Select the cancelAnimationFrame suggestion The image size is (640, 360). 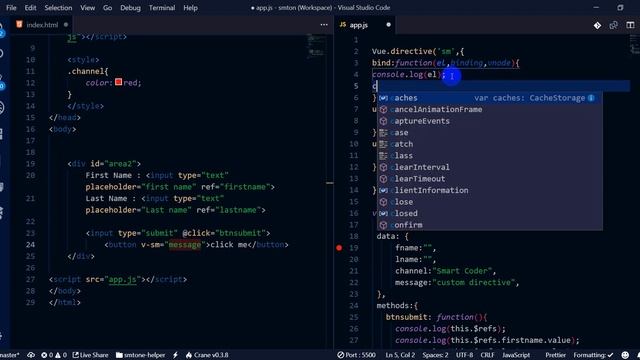[x=489, y=109]
